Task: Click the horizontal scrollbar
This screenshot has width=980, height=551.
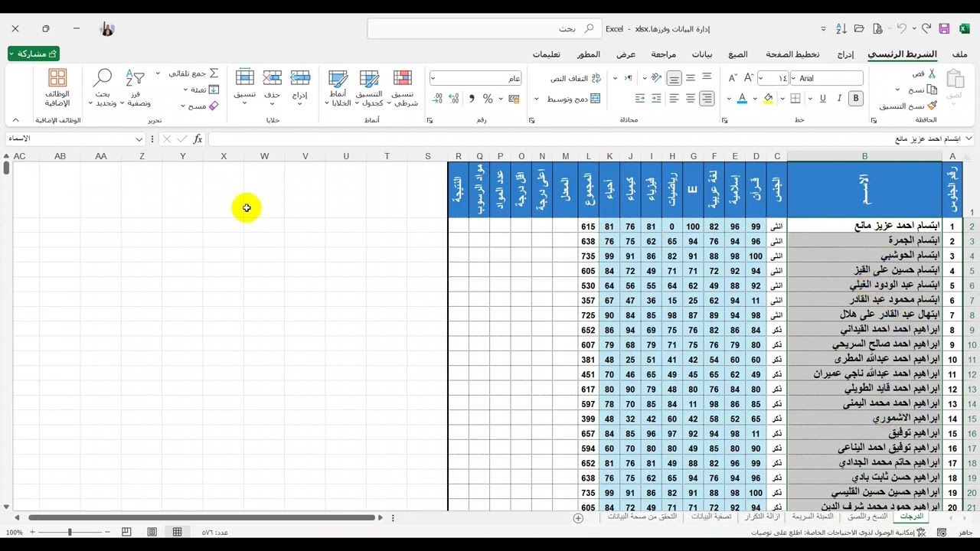Action: pos(203,518)
